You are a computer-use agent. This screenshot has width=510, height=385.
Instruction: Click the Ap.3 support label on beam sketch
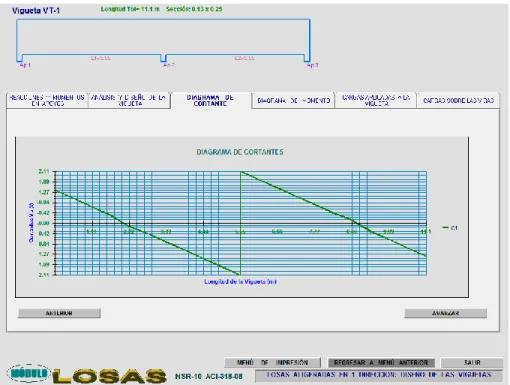(312, 65)
